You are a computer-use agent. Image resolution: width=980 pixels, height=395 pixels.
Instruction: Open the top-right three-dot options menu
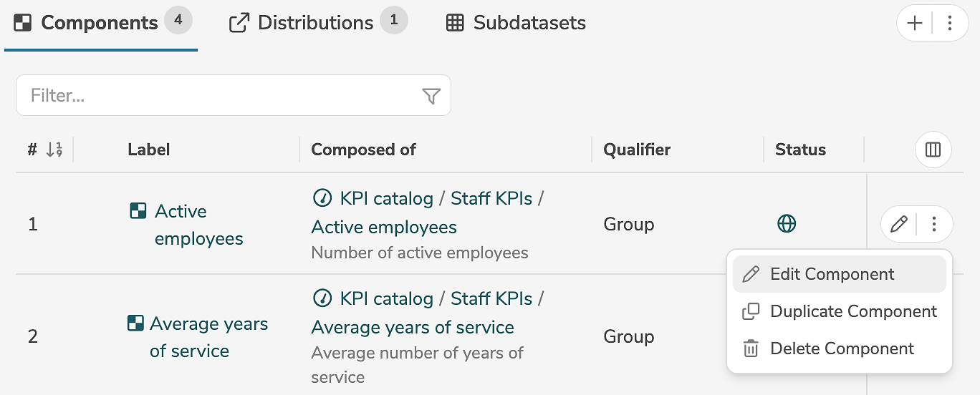(x=950, y=23)
